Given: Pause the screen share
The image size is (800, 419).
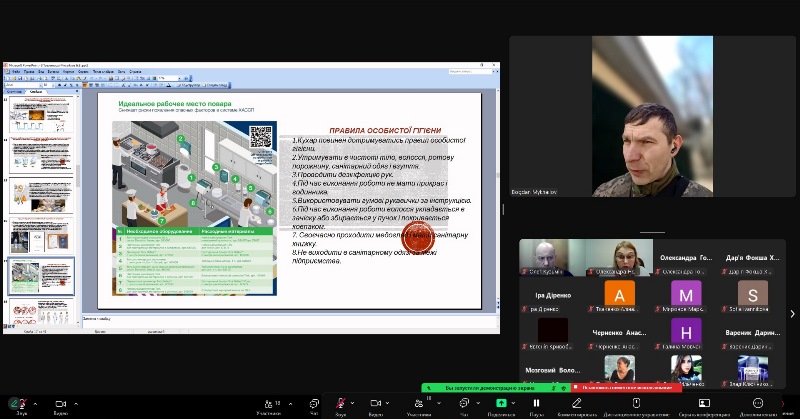Looking at the screenshot, I should click(536, 402).
